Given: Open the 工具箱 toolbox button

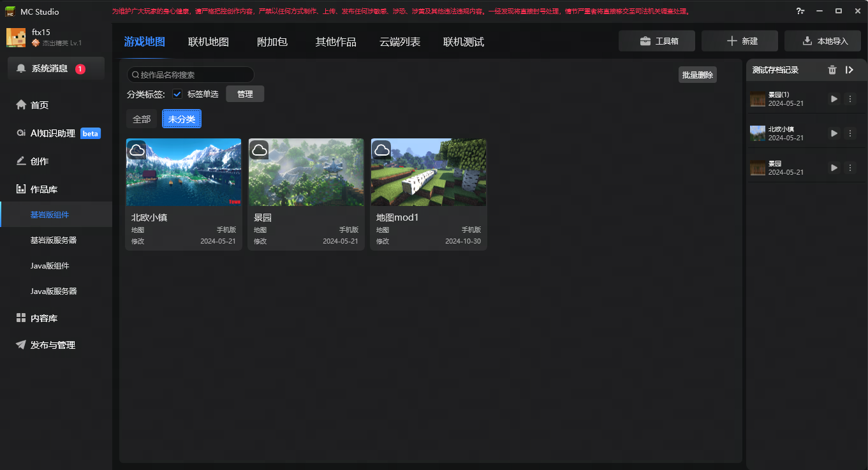Looking at the screenshot, I should (x=659, y=41).
